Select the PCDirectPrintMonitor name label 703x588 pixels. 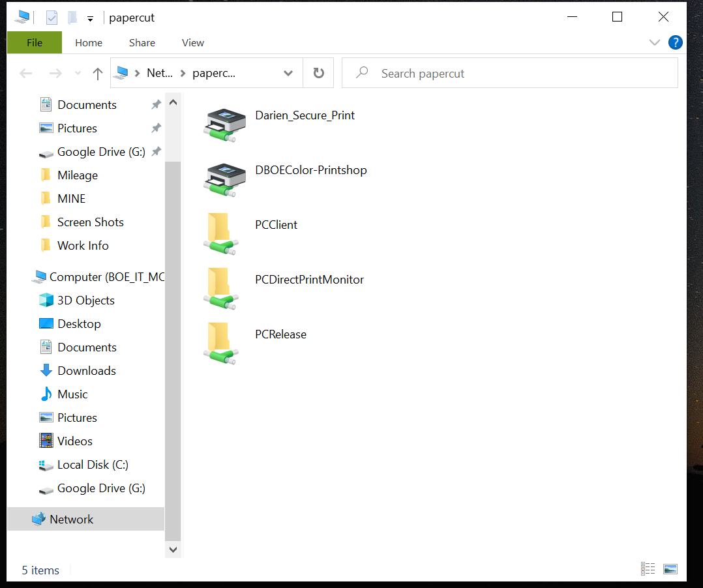[x=309, y=280]
